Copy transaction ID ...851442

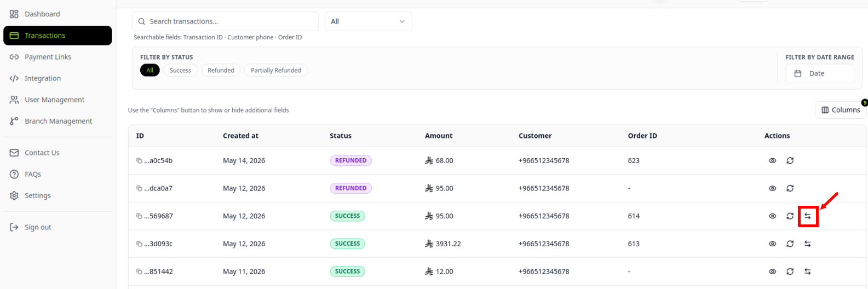[139, 271]
